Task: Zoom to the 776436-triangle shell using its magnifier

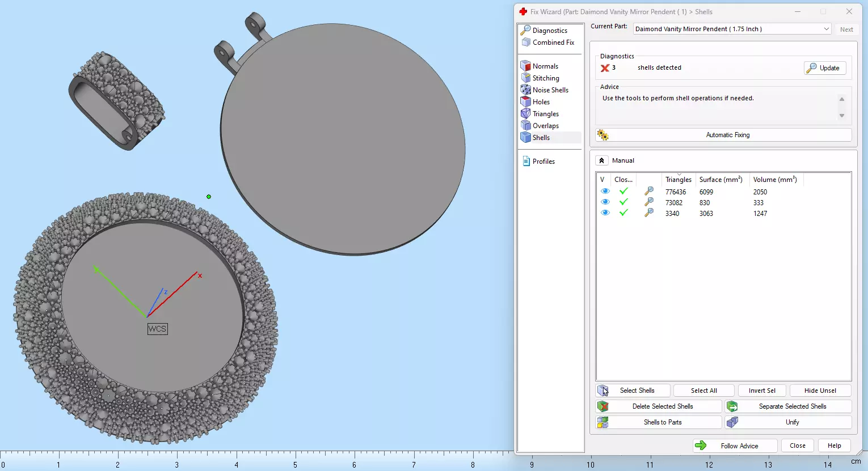Action: 649,192
